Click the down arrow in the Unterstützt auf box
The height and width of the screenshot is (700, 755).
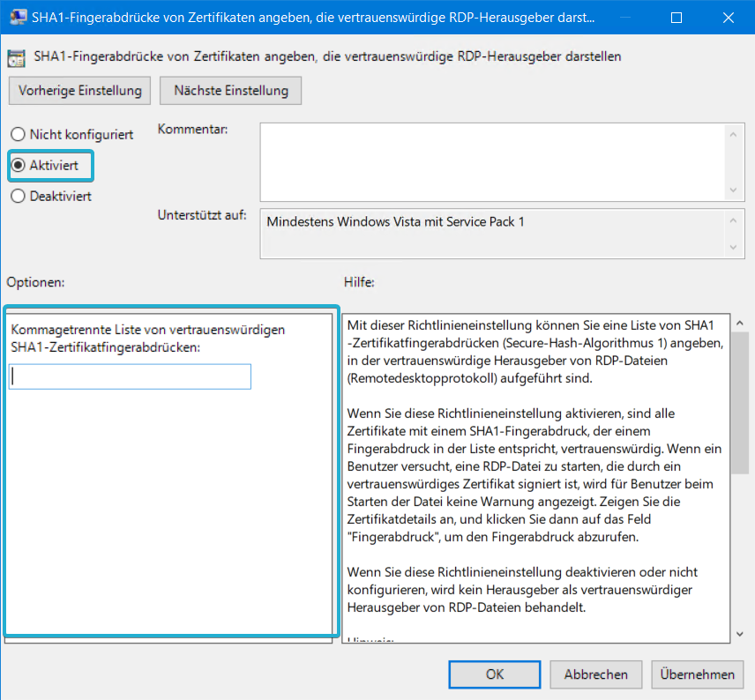[x=733, y=248]
